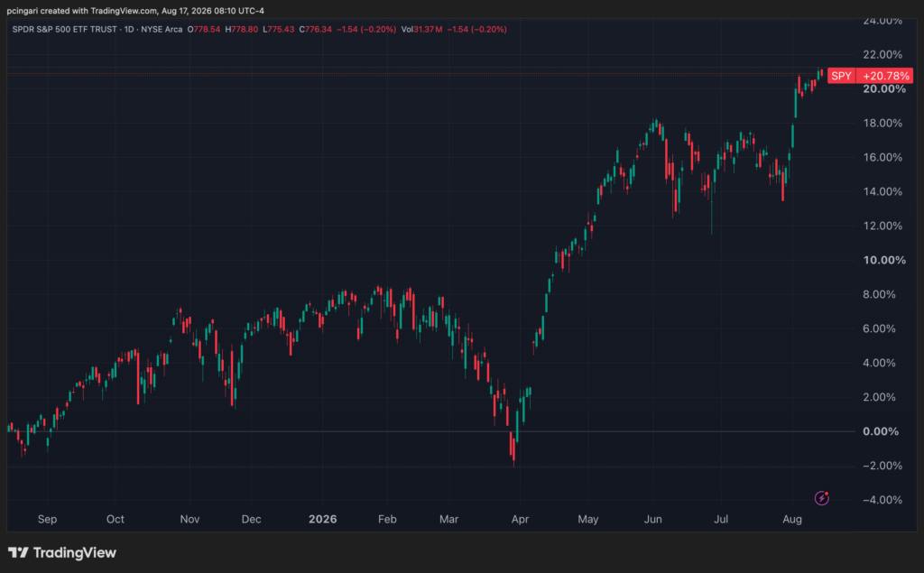Image resolution: width=924 pixels, height=573 pixels.
Task: Select the SPDR S&P 500 ETF TRUST title
Action: coord(65,29)
